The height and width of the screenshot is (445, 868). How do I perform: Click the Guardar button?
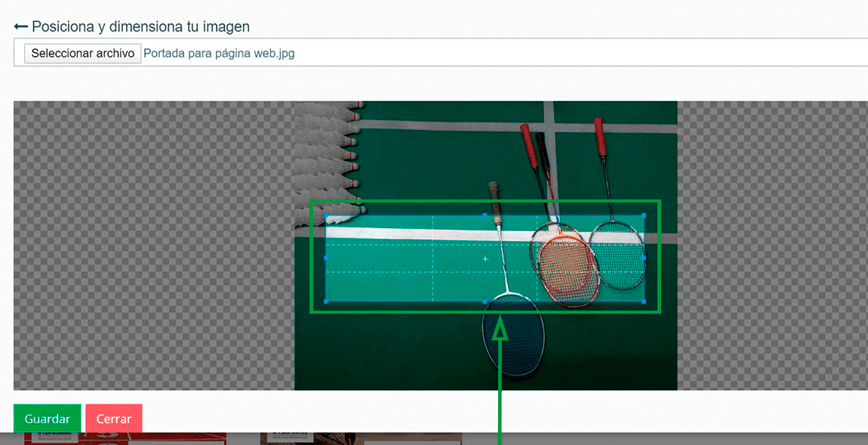click(x=47, y=419)
